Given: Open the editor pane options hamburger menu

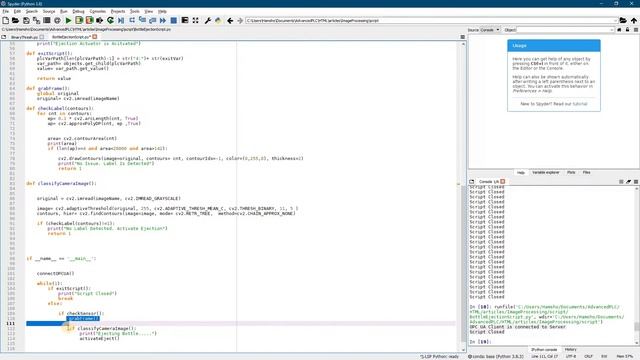Looking at the screenshot, I should coord(462,37).
